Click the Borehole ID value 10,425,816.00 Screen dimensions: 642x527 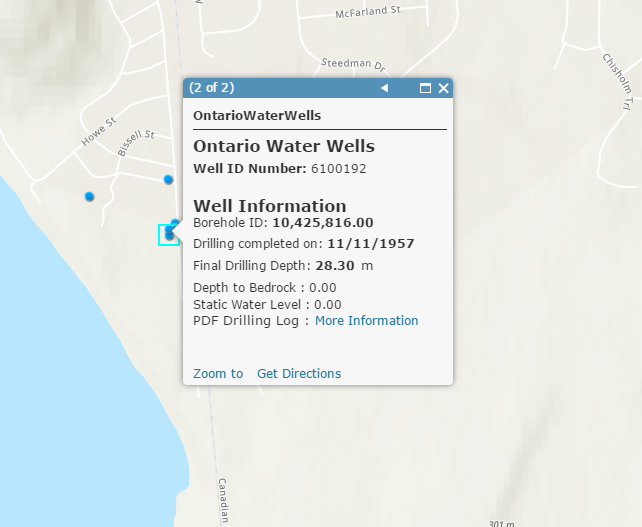coord(323,223)
